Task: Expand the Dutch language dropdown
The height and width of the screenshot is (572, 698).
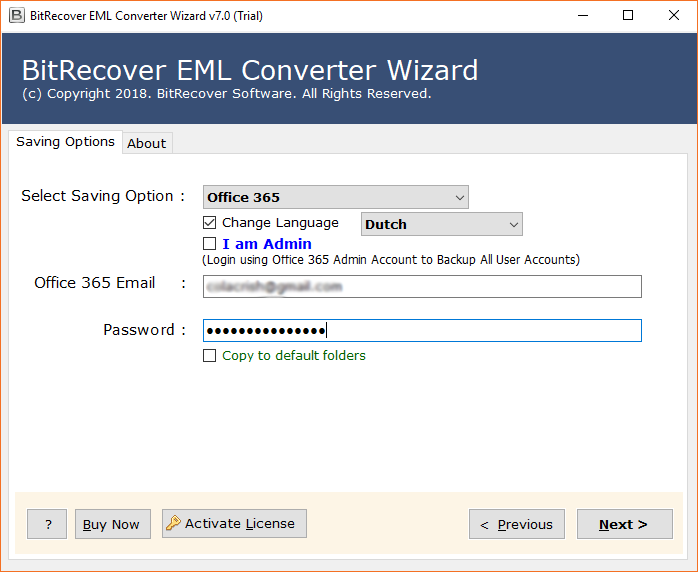Action: [442, 224]
